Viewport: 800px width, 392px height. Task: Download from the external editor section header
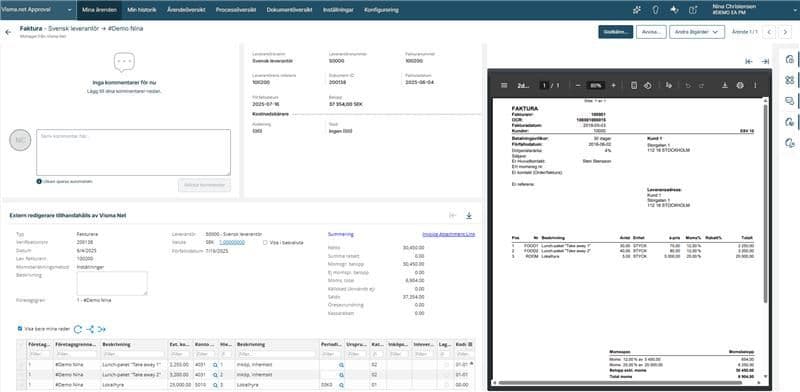(469, 215)
